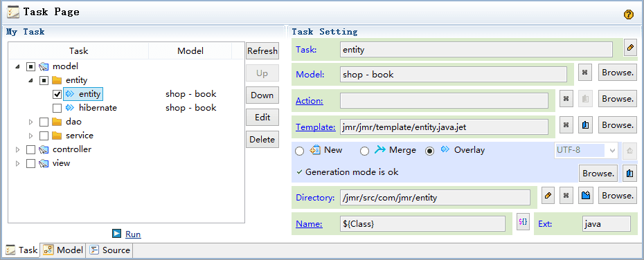The image size is (644, 260).
Task: Switch to the Model tab
Action: pos(63,250)
